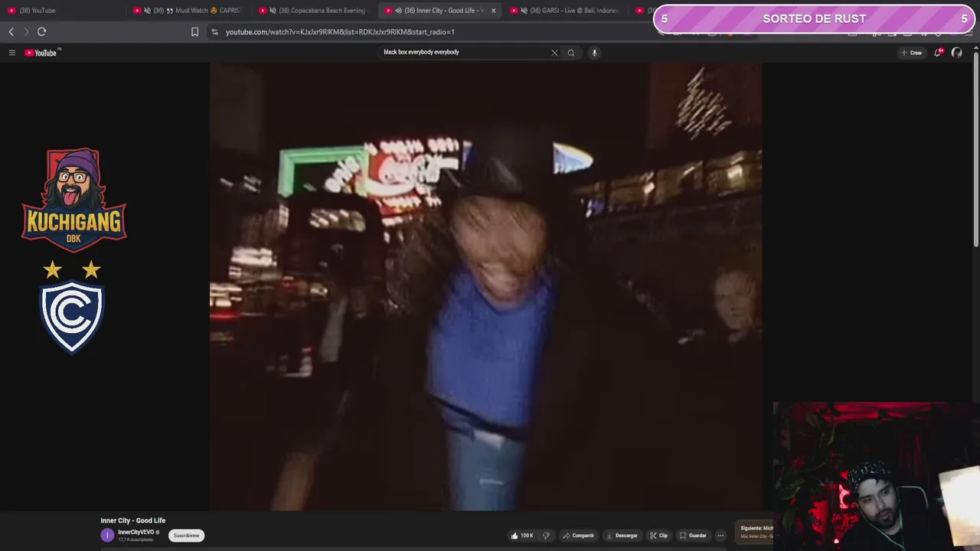
Task: Open the 'Siguiente' up-next mix panel
Action: (755, 532)
